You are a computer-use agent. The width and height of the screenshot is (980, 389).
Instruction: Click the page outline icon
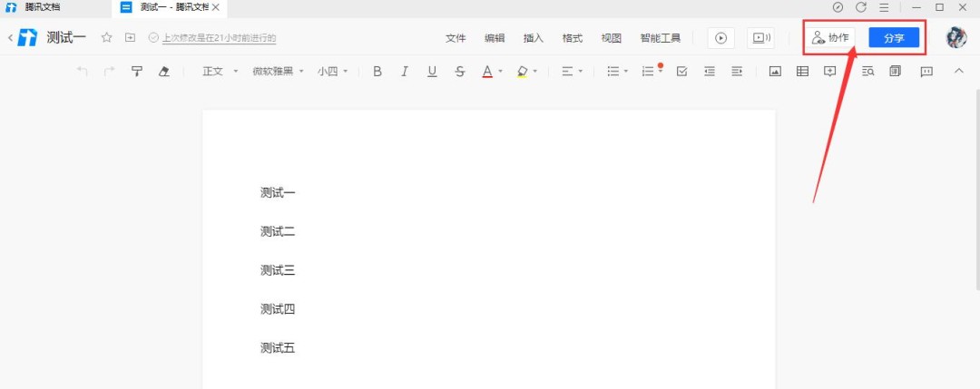896,72
